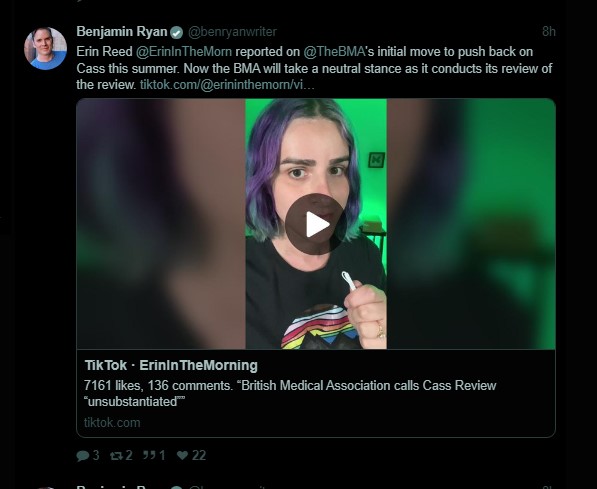This screenshot has height=489, width=597.
Task: Click the verified badge next to Benjamin Ryan
Action: (176, 33)
